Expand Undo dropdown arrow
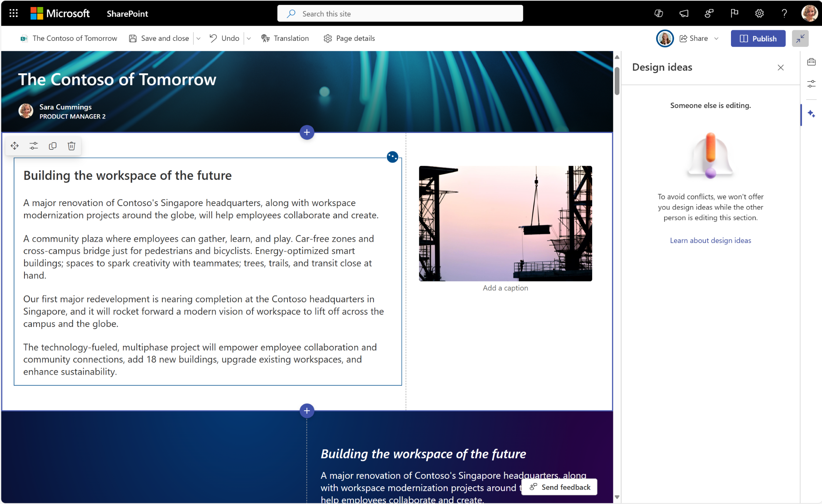 [x=250, y=38]
